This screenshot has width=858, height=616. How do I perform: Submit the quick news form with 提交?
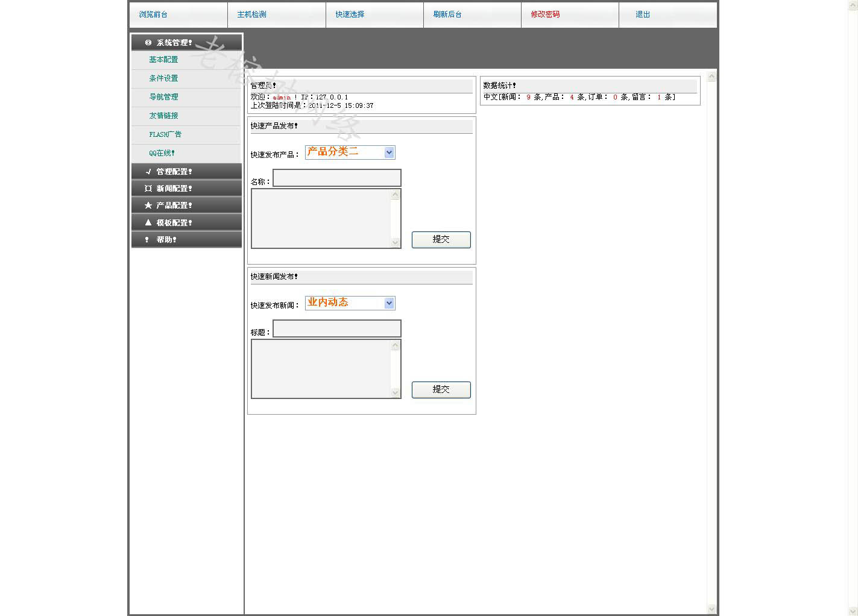click(x=441, y=389)
